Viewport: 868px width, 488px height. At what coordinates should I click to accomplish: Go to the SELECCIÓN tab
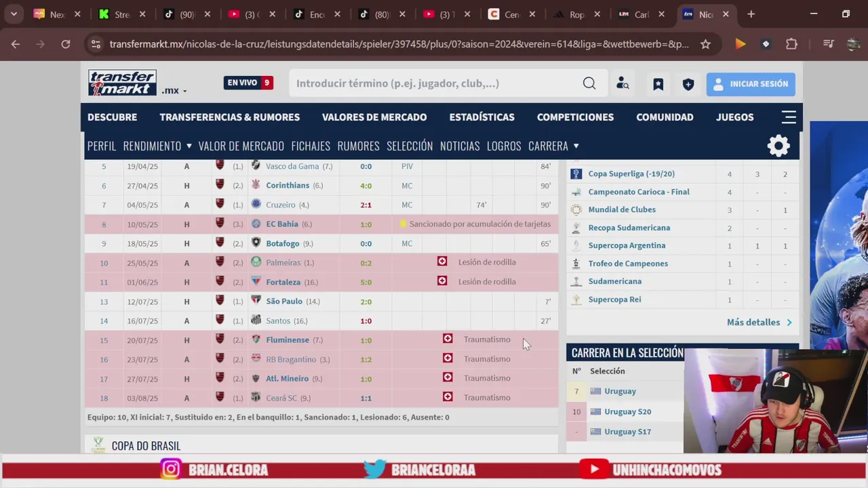click(x=410, y=146)
